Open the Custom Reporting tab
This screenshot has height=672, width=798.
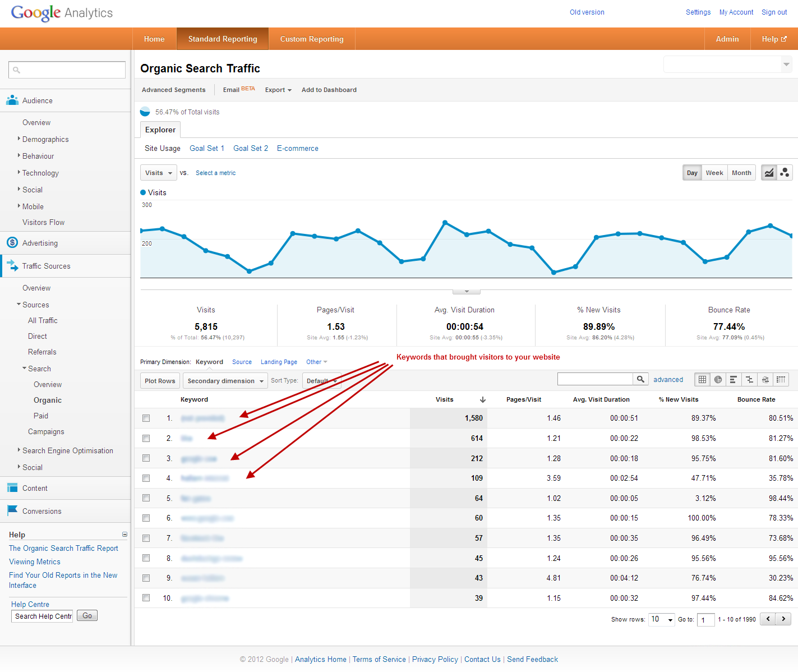(311, 39)
